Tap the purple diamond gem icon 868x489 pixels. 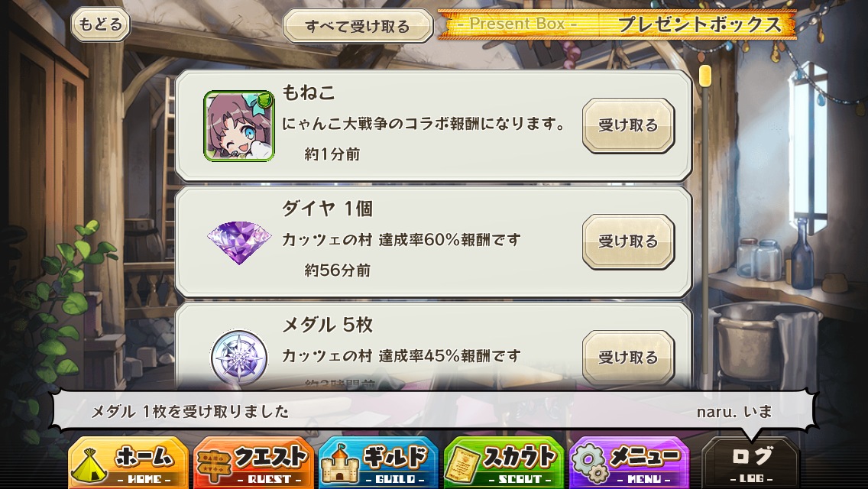click(x=239, y=242)
